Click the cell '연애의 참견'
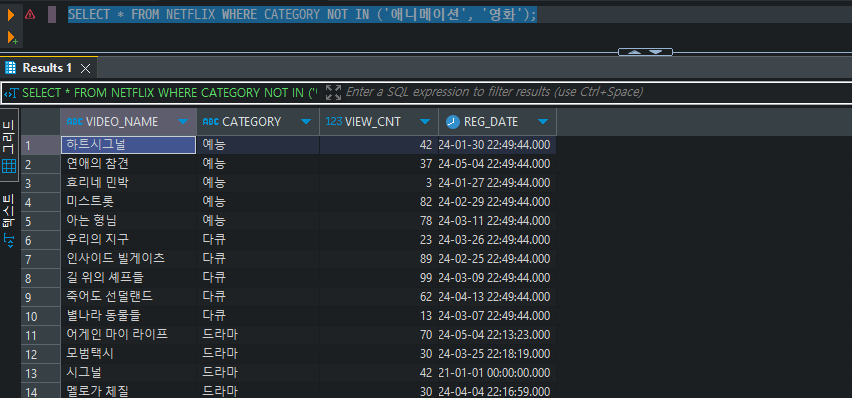The width and height of the screenshot is (852, 398). pos(128,164)
